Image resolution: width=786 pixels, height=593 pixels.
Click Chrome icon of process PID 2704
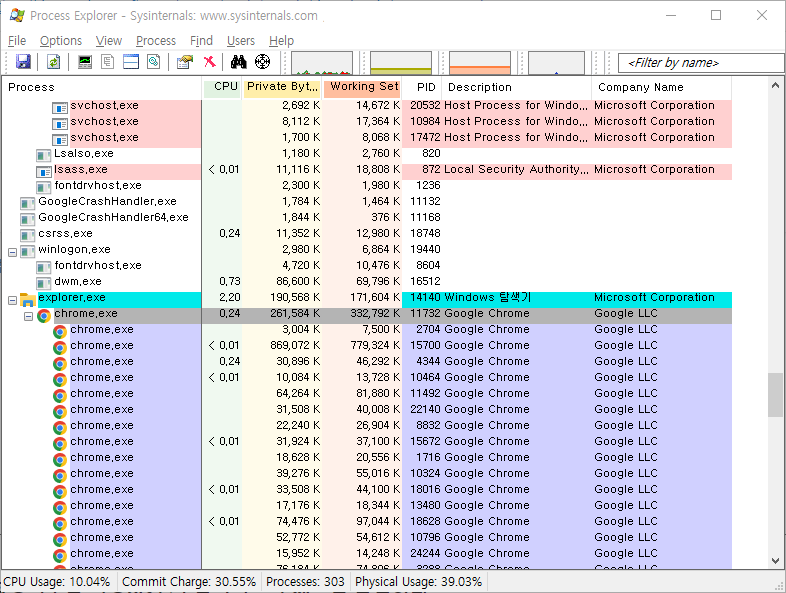pos(60,331)
